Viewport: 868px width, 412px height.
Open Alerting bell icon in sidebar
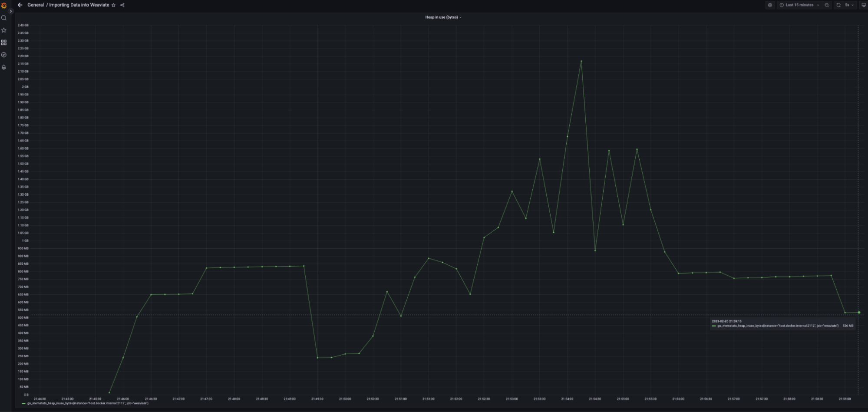pos(4,67)
